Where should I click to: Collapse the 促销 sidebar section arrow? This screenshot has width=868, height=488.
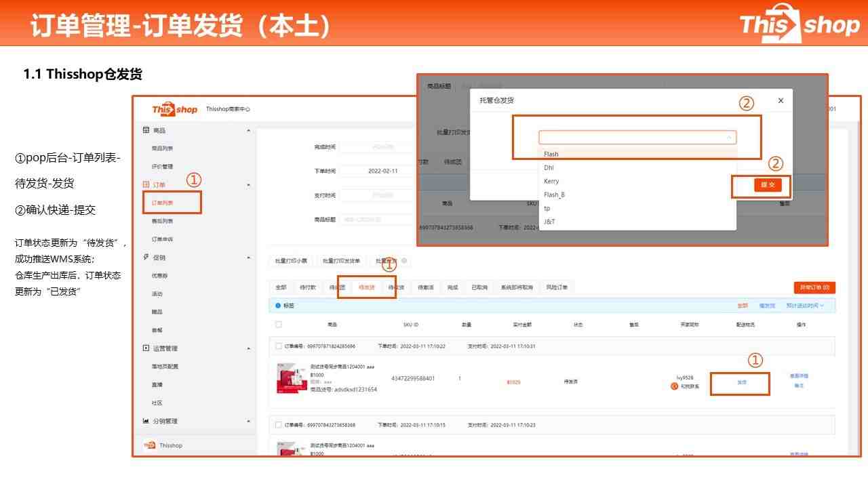point(248,258)
